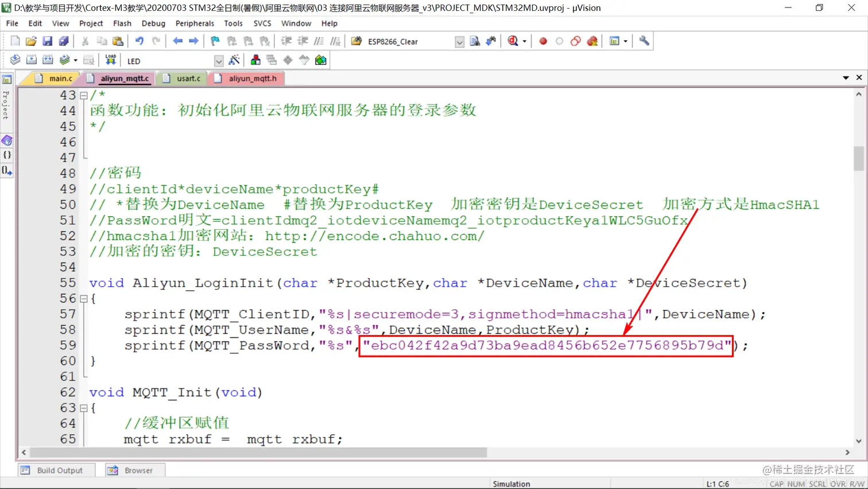The height and width of the screenshot is (489, 868).
Task: Click the Open file folder icon
Action: click(x=31, y=41)
